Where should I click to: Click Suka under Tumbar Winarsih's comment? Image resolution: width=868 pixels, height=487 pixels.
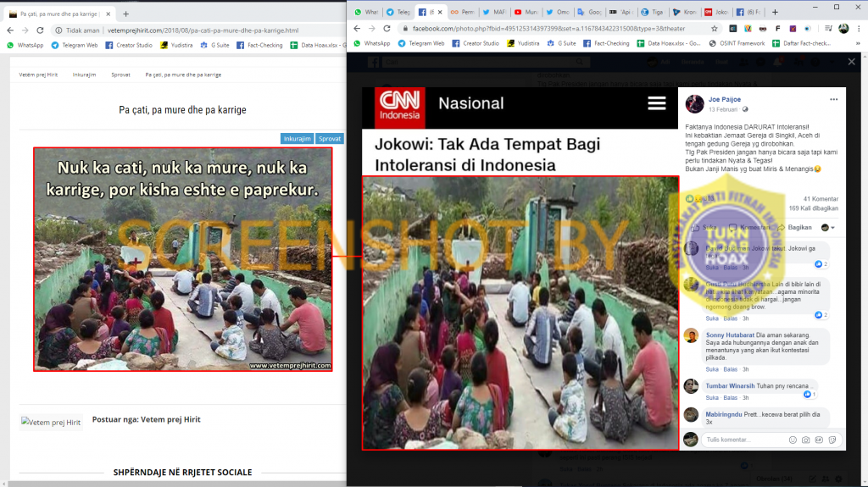(712, 398)
